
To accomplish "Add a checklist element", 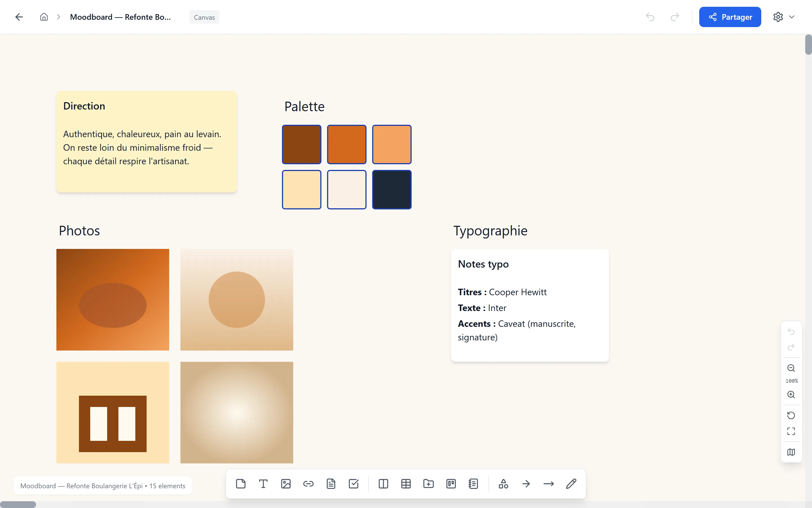I will pyautogui.click(x=354, y=484).
